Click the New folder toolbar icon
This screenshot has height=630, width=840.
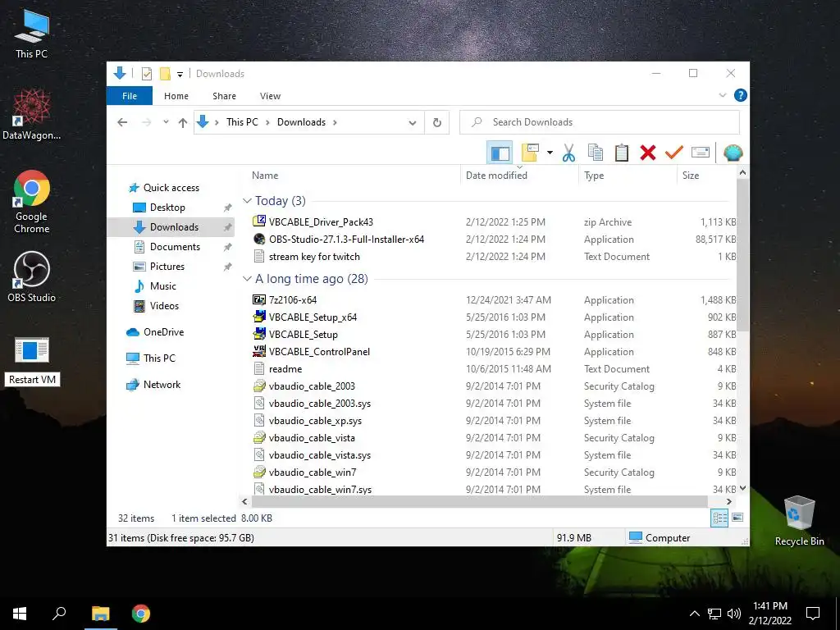pyautogui.click(x=530, y=153)
